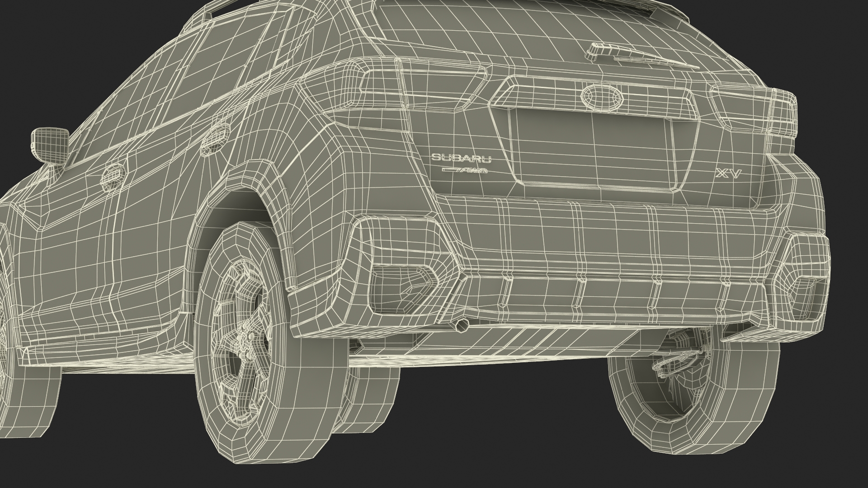Click the SUBARU lettering on the tailgate
Viewport: 868px width, 488px height.
pyautogui.click(x=461, y=158)
